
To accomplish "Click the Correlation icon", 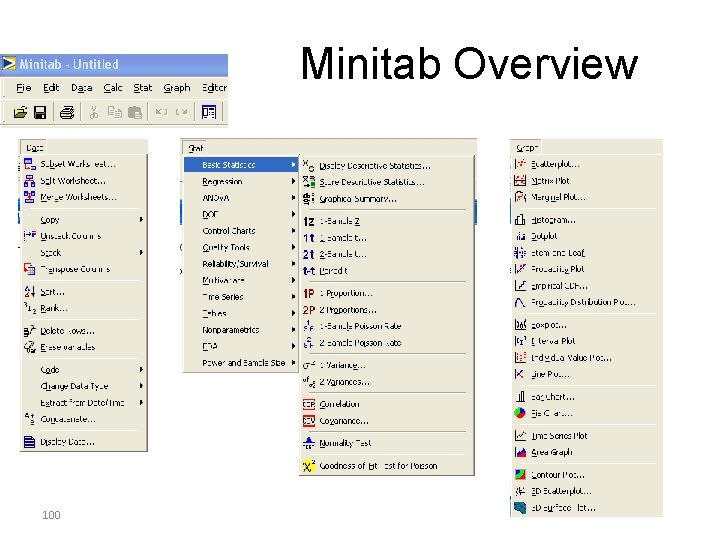I will 309,404.
